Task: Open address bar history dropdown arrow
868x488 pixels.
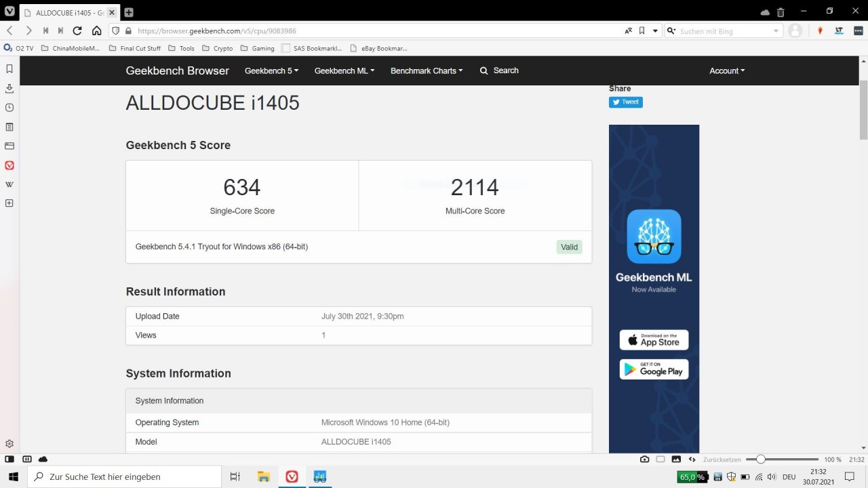Action: point(655,30)
